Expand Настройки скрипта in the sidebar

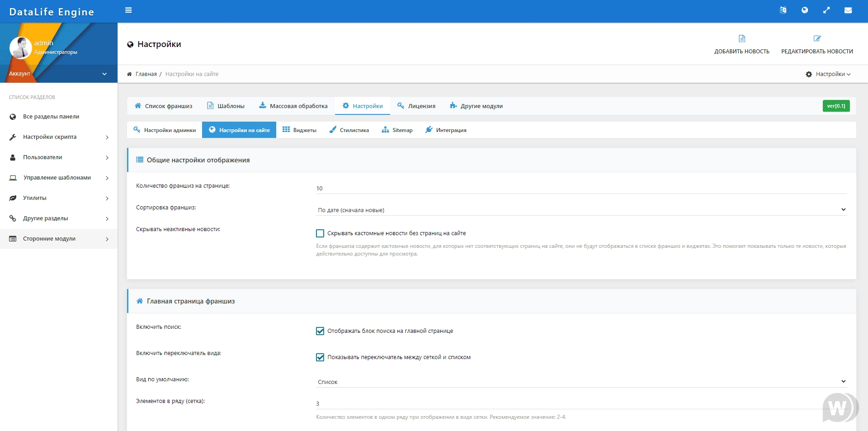pos(59,137)
